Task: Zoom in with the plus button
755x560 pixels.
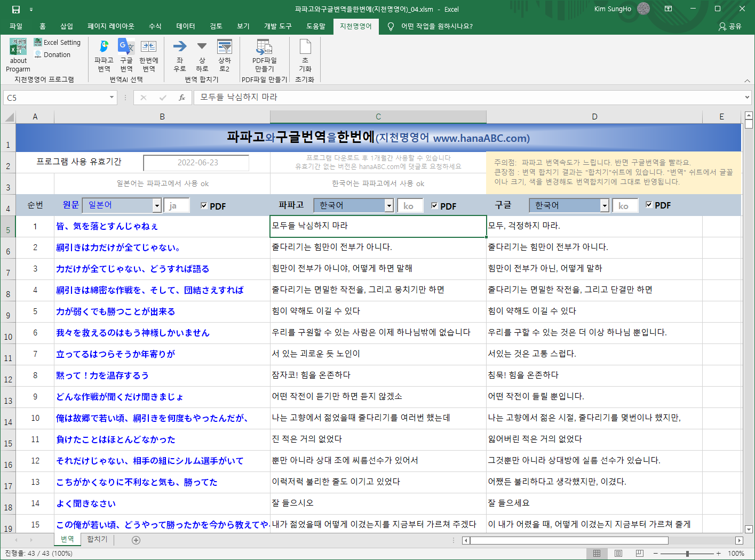Action: (x=718, y=553)
